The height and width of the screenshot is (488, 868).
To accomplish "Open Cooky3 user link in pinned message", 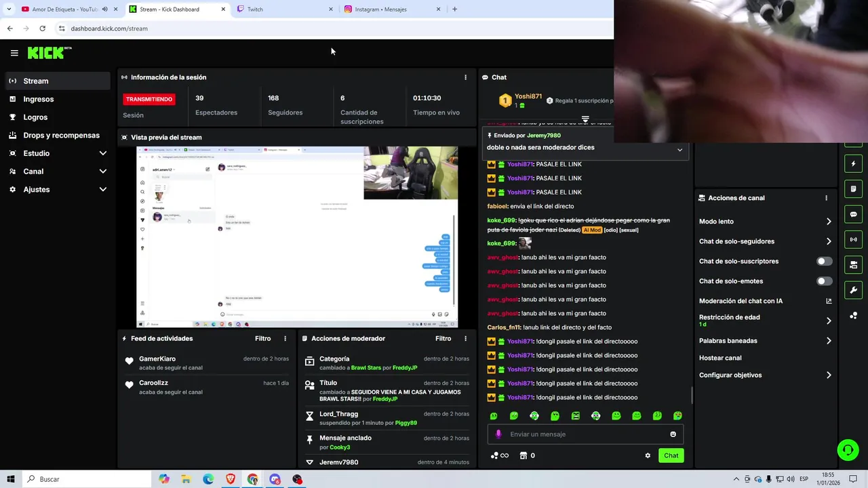I will point(340,447).
